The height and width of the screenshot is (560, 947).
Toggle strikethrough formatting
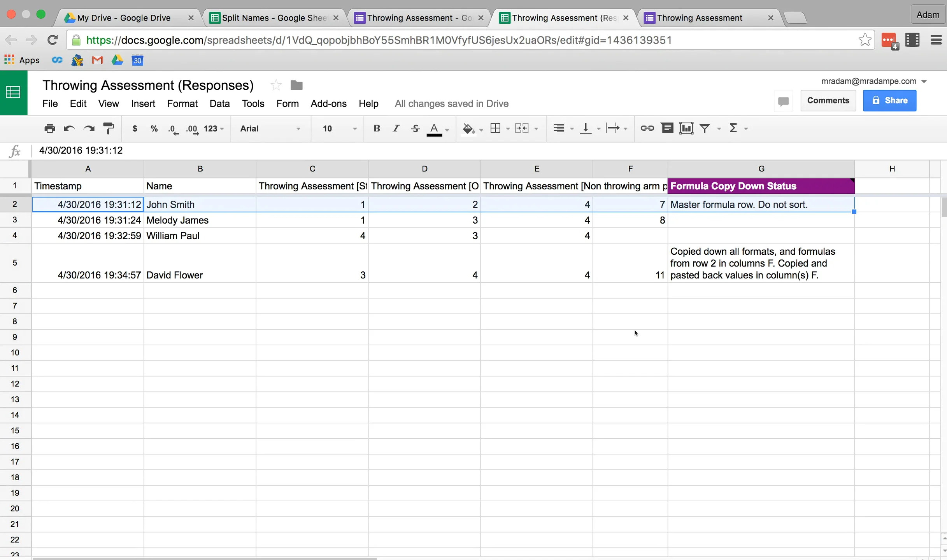pyautogui.click(x=415, y=128)
